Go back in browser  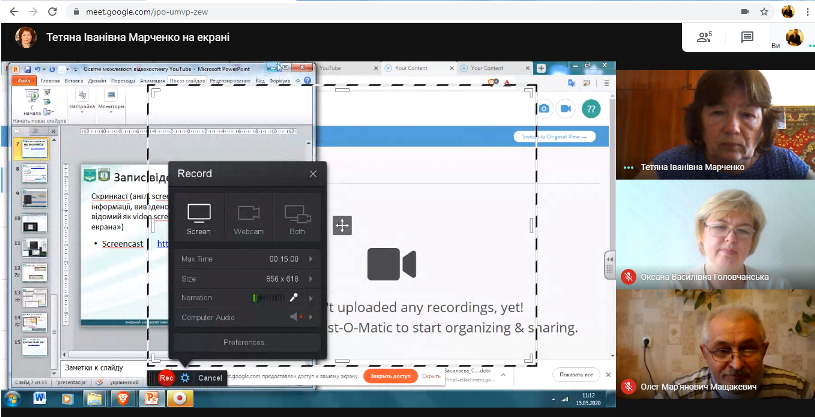click(14, 11)
